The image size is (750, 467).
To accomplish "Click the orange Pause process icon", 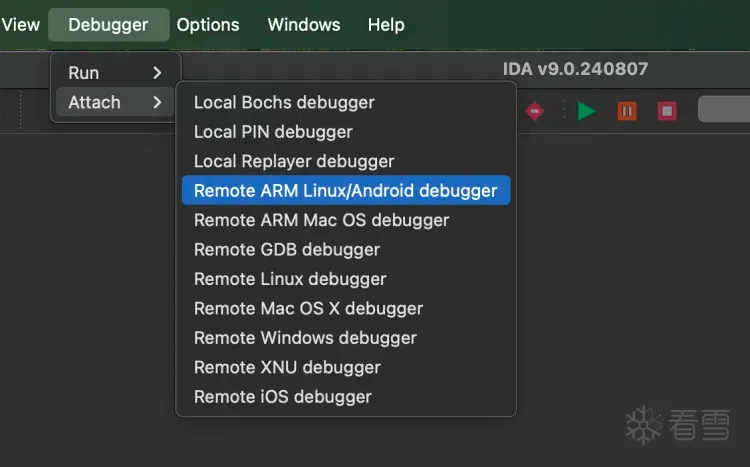I will [627, 110].
